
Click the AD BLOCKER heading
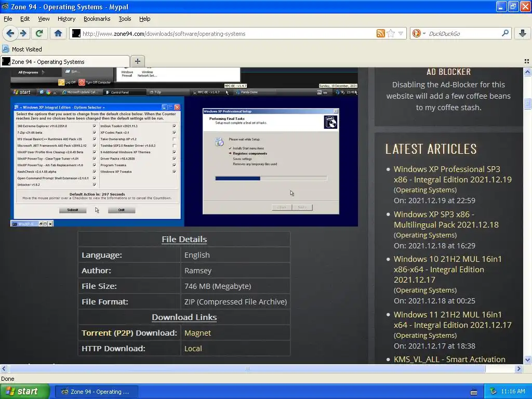point(448,72)
